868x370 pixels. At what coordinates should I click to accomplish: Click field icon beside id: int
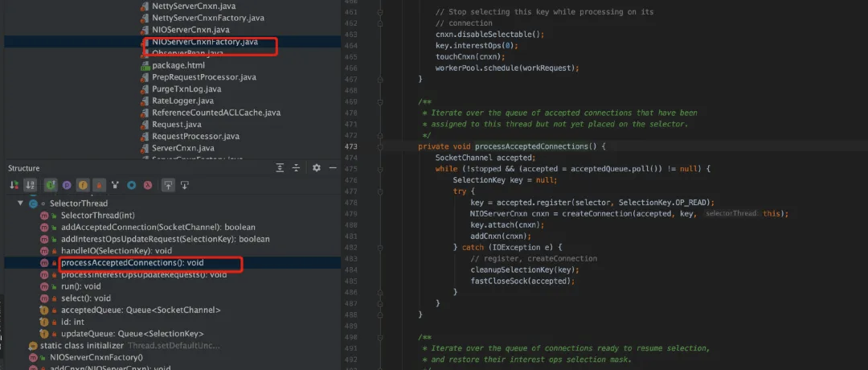click(x=44, y=323)
